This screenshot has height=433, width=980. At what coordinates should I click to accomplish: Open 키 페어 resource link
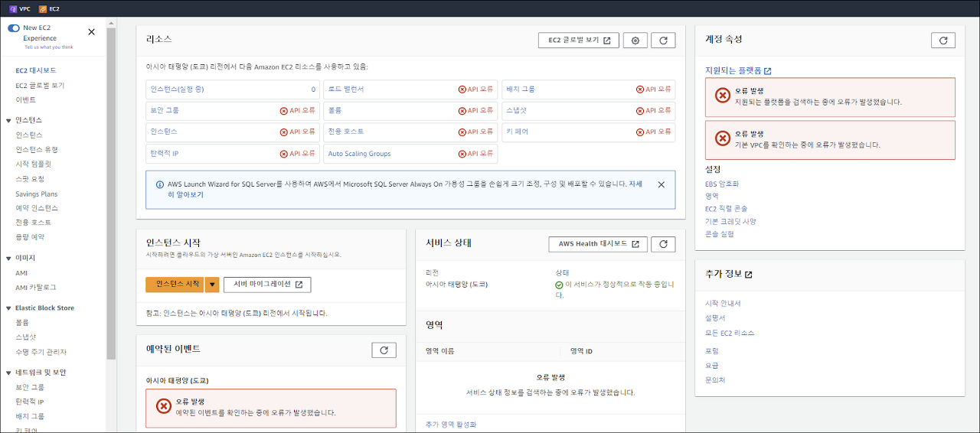[x=517, y=132]
